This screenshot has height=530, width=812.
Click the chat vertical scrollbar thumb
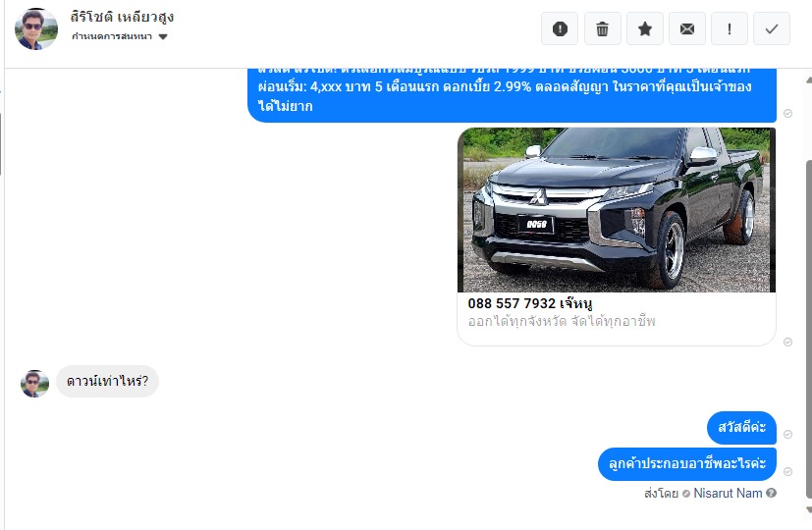809,329
